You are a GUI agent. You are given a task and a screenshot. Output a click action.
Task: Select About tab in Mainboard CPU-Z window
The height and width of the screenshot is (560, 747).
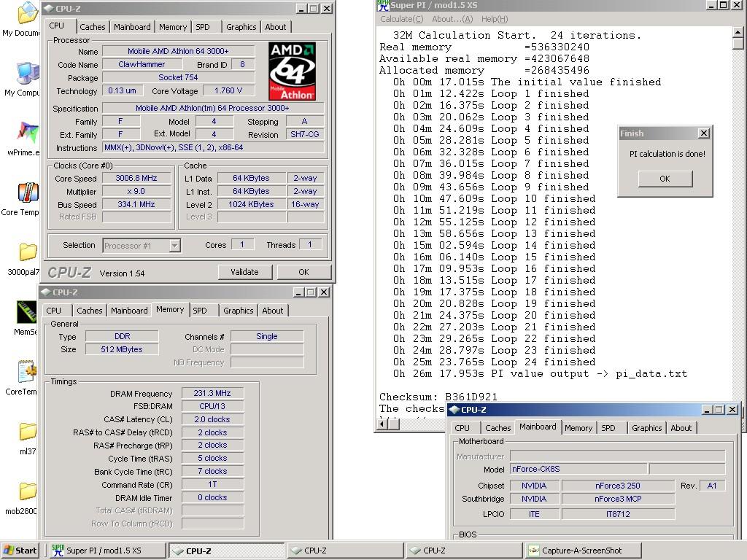click(681, 428)
